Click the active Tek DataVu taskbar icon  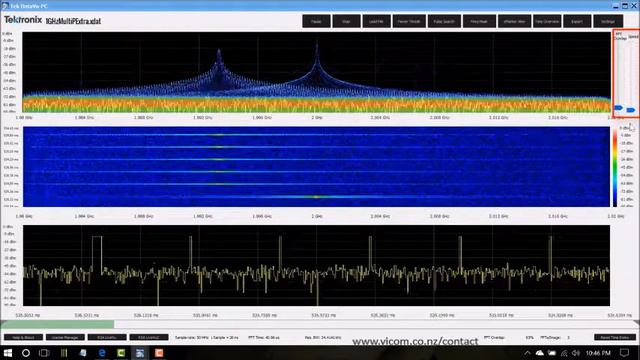(x=140, y=353)
